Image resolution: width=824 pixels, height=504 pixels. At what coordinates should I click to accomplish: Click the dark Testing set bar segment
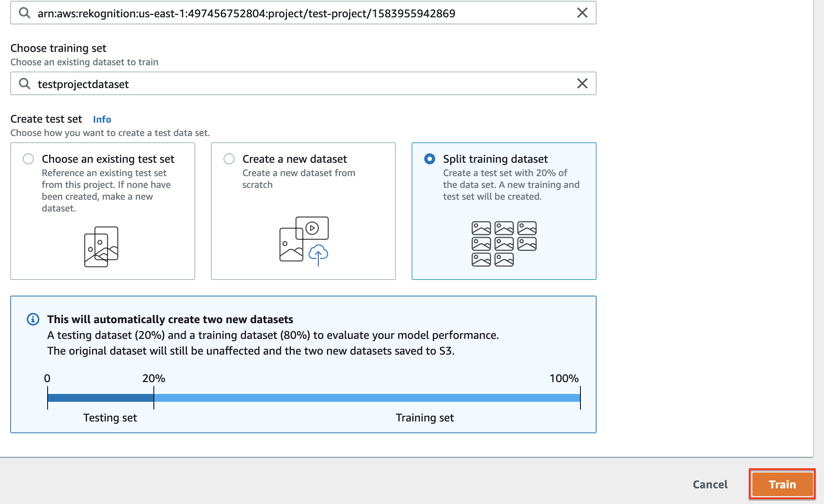click(100, 398)
